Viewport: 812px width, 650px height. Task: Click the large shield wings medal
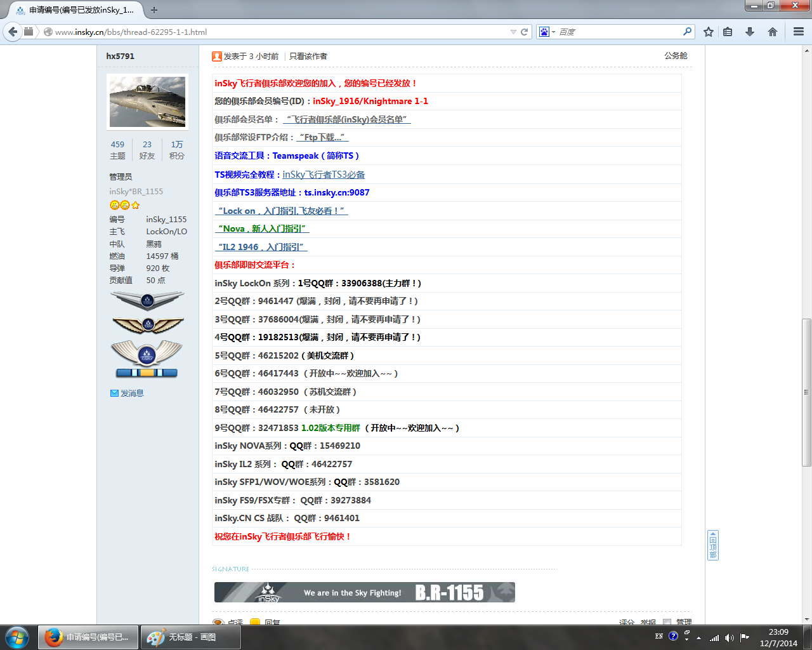coord(147,353)
